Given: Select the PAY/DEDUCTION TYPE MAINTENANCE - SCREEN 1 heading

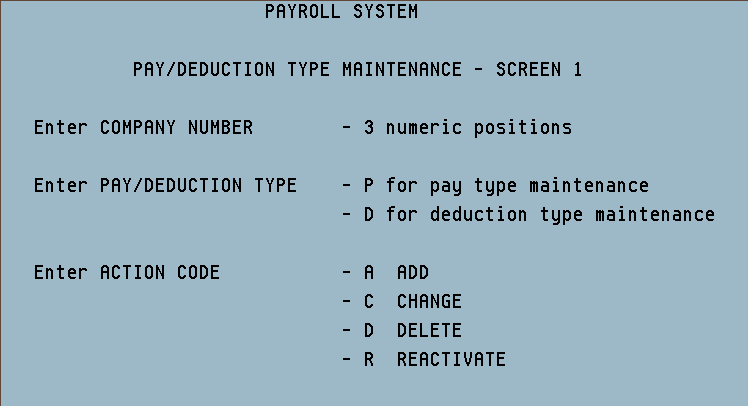Looking at the screenshot, I should (357, 70).
